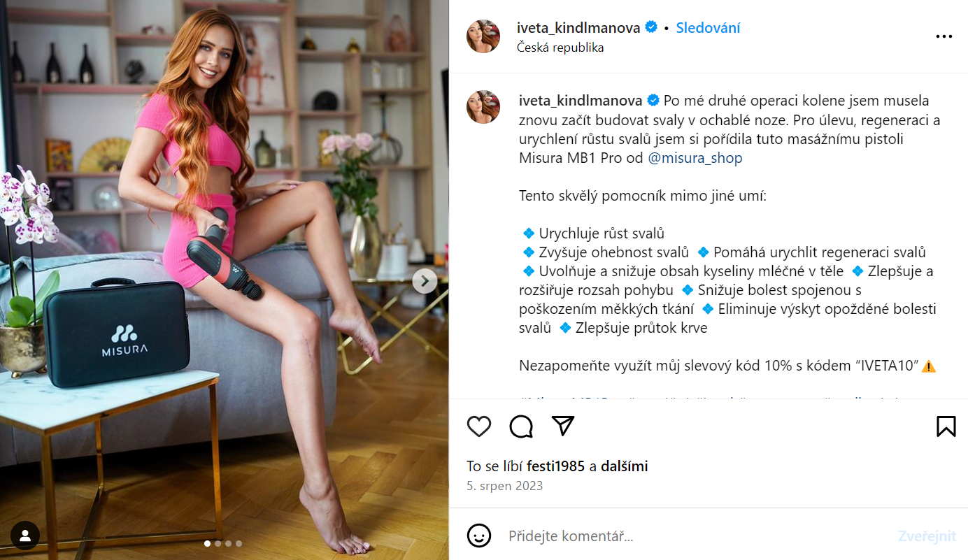Open the three-dot options menu
Screen dimensions: 968x560
pos(946,36)
